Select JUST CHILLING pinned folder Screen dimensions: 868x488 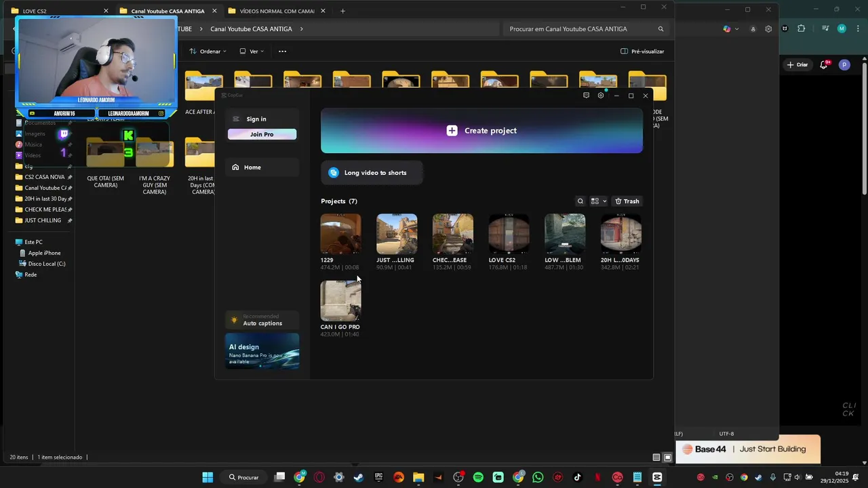pyautogui.click(x=44, y=220)
